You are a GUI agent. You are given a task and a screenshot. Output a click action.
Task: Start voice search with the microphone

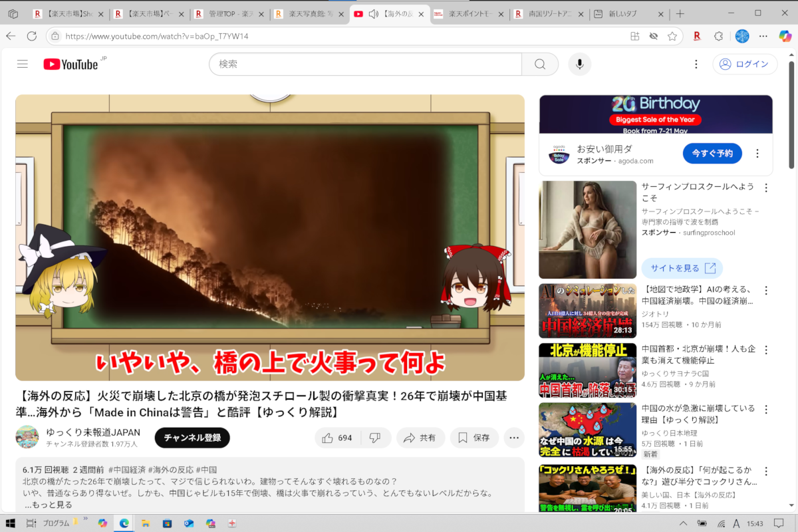click(x=580, y=64)
